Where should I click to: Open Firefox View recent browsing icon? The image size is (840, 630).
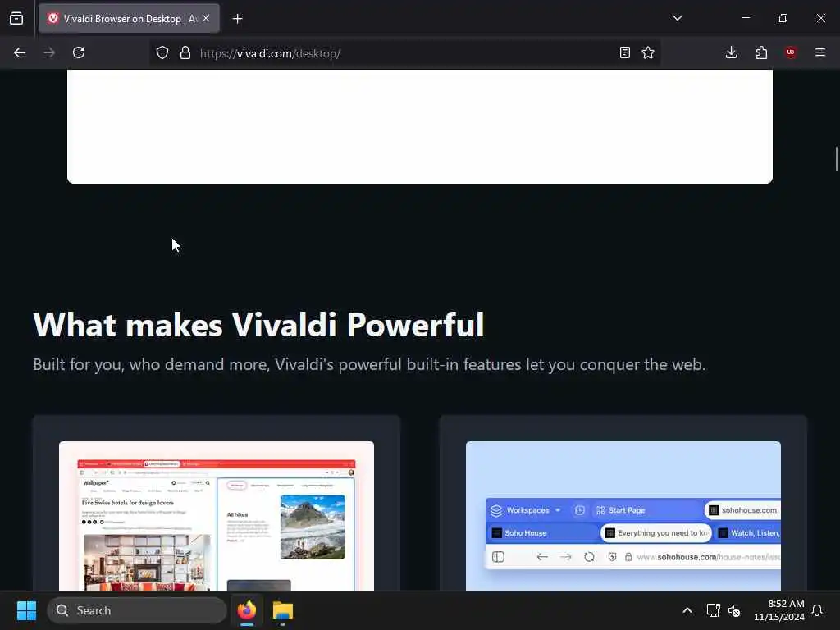16,18
